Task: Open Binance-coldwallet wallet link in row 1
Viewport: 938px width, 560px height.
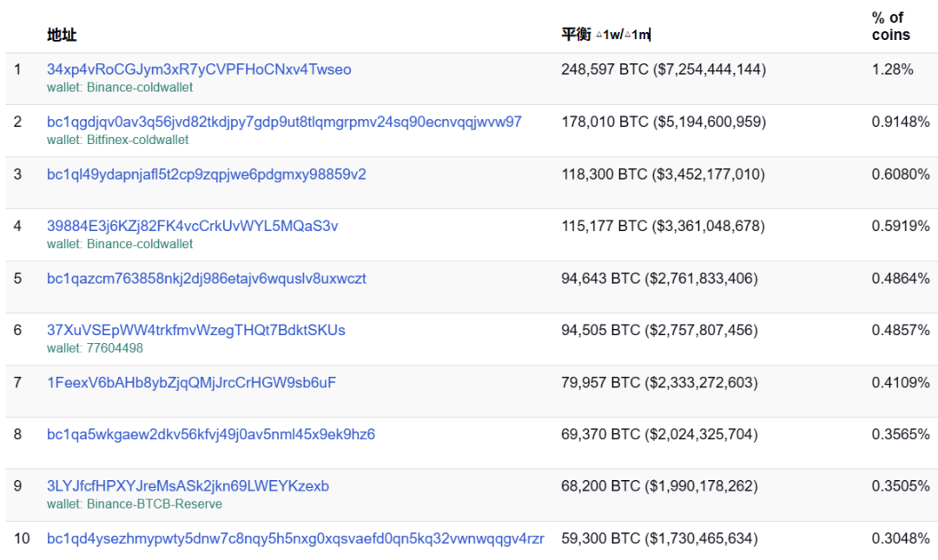Action: click(x=139, y=88)
